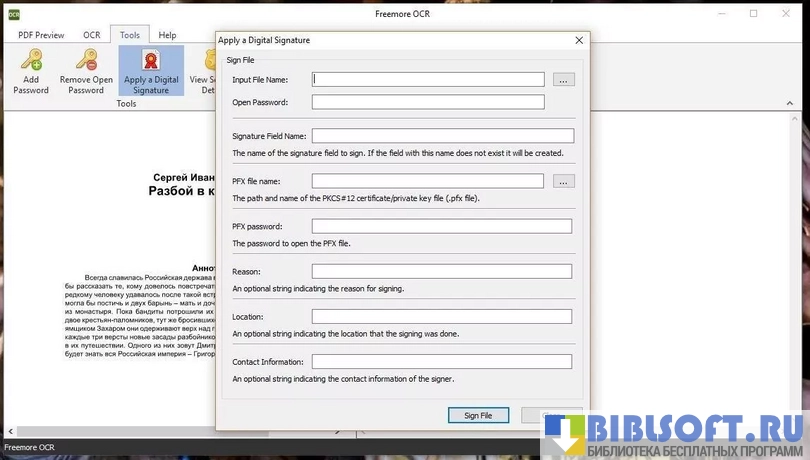The height and width of the screenshot is (460, 810).
Task: Select the Tools ribbon tab
Action: click(x=129, y=35)
